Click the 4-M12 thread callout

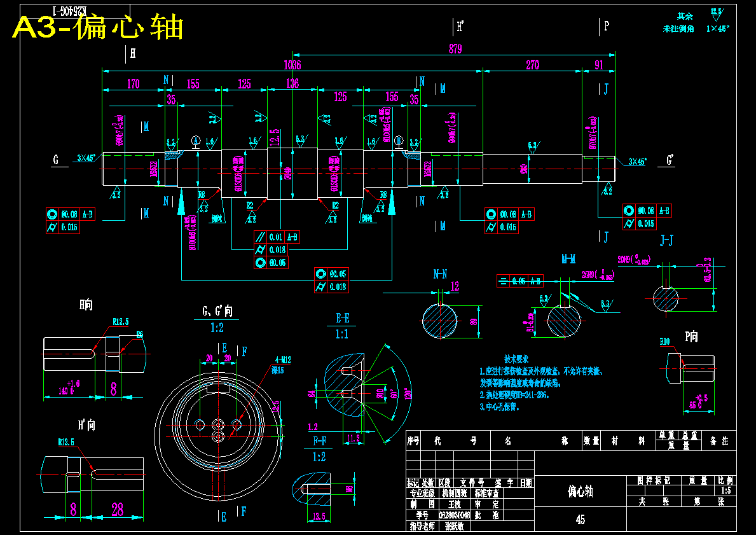(x=283, y=360)
